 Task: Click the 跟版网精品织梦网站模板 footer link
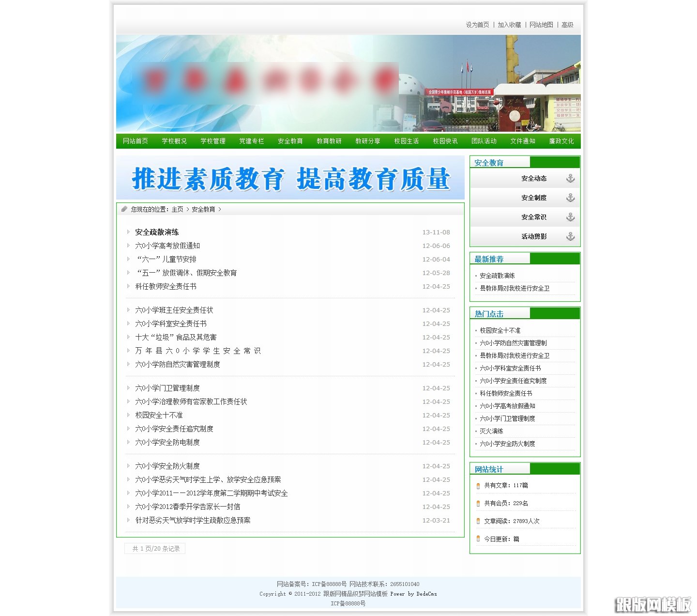355,594
